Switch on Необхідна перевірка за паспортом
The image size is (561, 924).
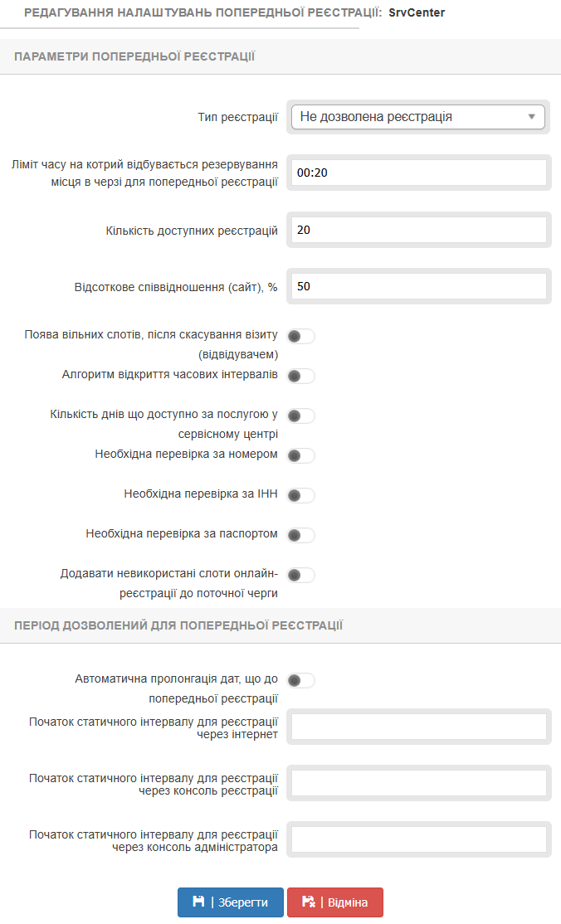coord(300,535)
